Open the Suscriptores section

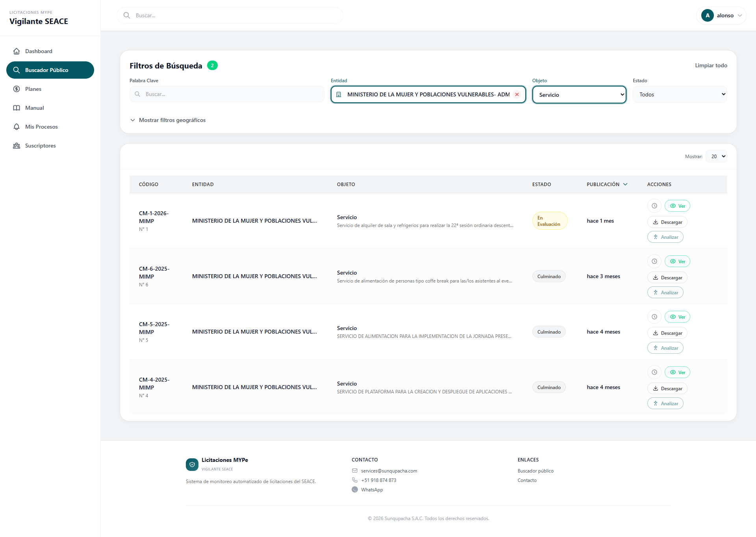pyautogui.click(x=40, y=145)
